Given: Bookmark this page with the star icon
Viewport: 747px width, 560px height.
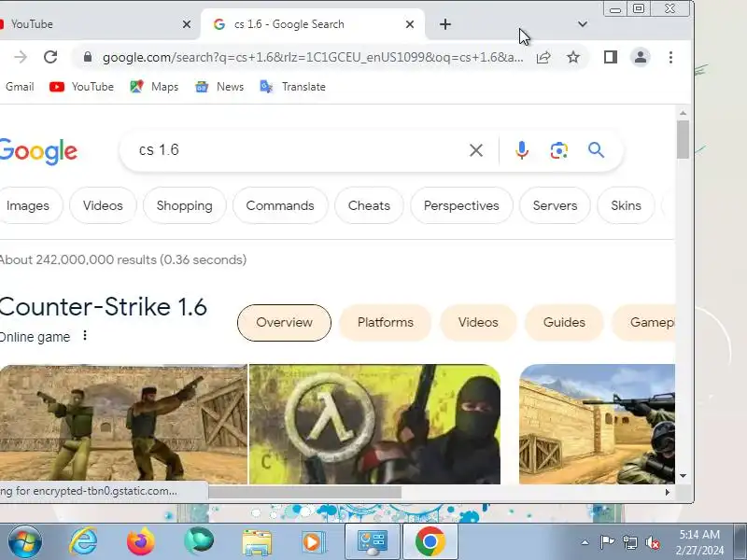Looking at the screenshot, I should point(573,58).
